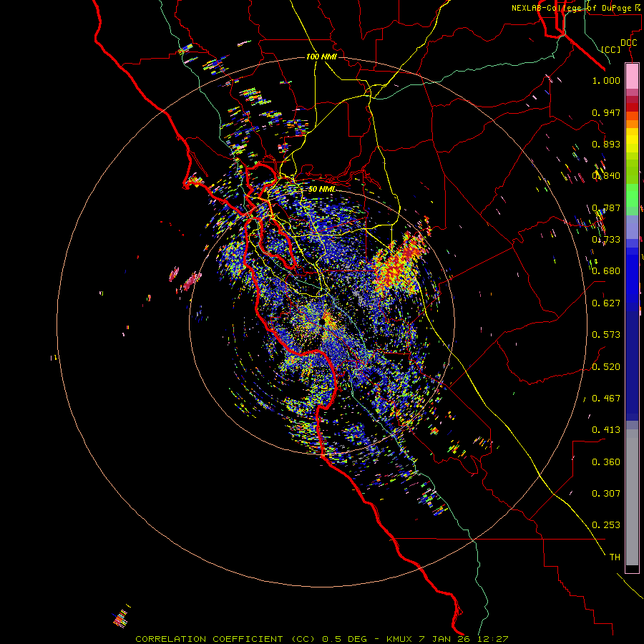Select the 0.787 scale value
644x644 pixels.
click(606, 208)
